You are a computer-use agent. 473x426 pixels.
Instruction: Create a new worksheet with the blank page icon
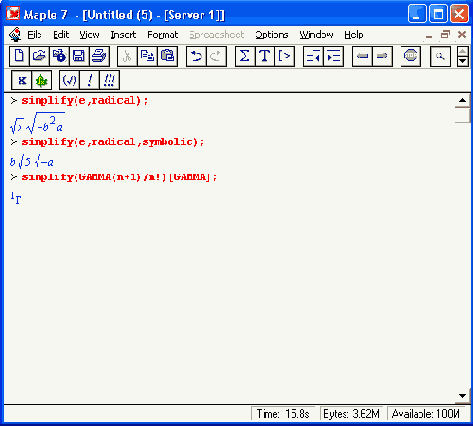coord(19,56)
